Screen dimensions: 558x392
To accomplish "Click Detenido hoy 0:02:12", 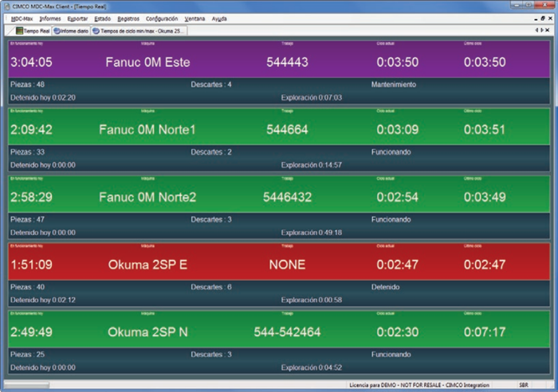I will click(43, 300).
